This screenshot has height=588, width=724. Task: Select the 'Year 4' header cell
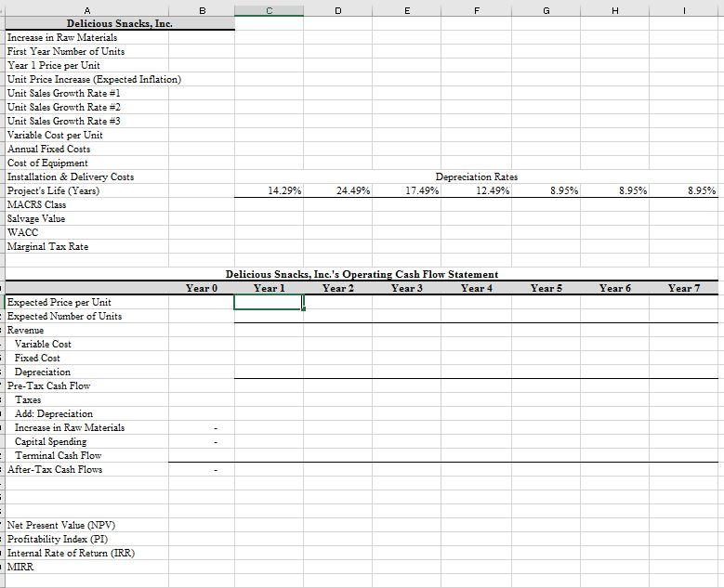point(477,288)
